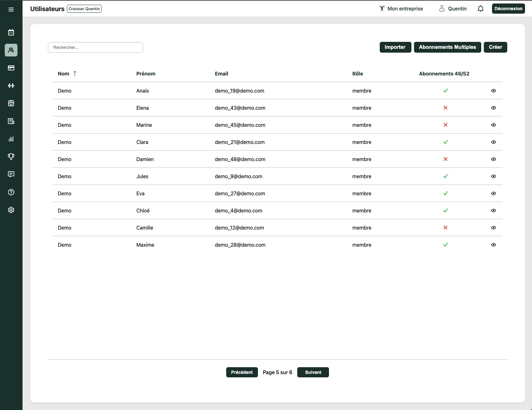Click the help question mark icon

(x=11, y=192)
